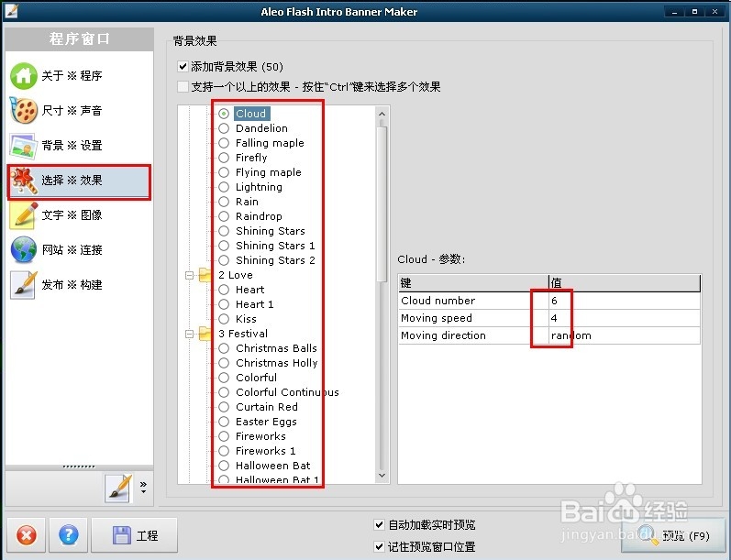Click the 预览 (F9) button
This screenshot has height=560, width=731.
[x=673, y=536]
